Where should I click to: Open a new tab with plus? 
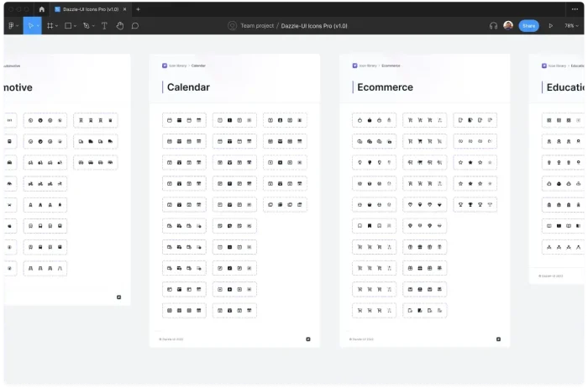pyautogui.click(x=138, y=9)
